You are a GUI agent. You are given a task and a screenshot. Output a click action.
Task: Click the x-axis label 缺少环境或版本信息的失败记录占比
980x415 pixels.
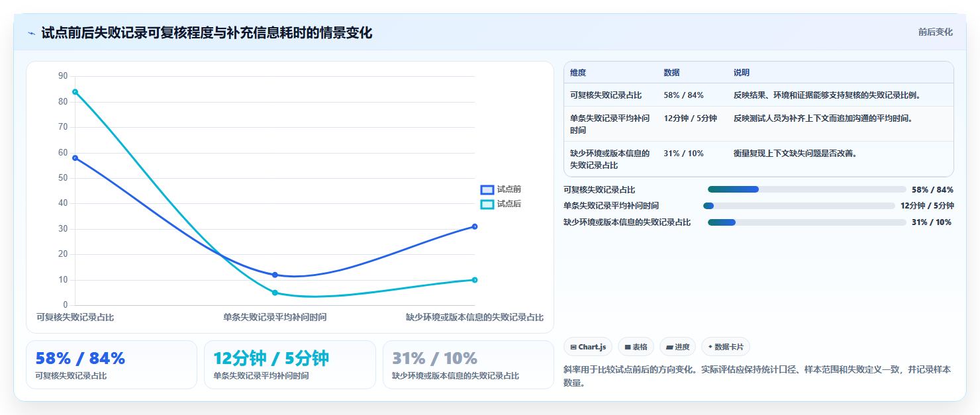click(475, 318)
